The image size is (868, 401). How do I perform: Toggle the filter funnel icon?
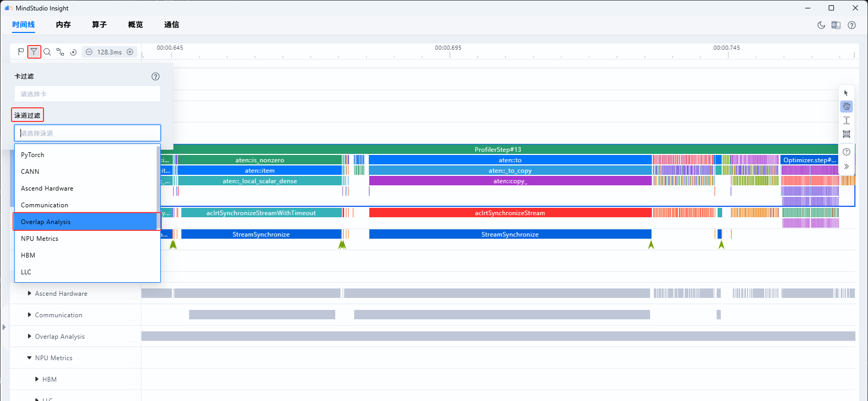(34, 52)
